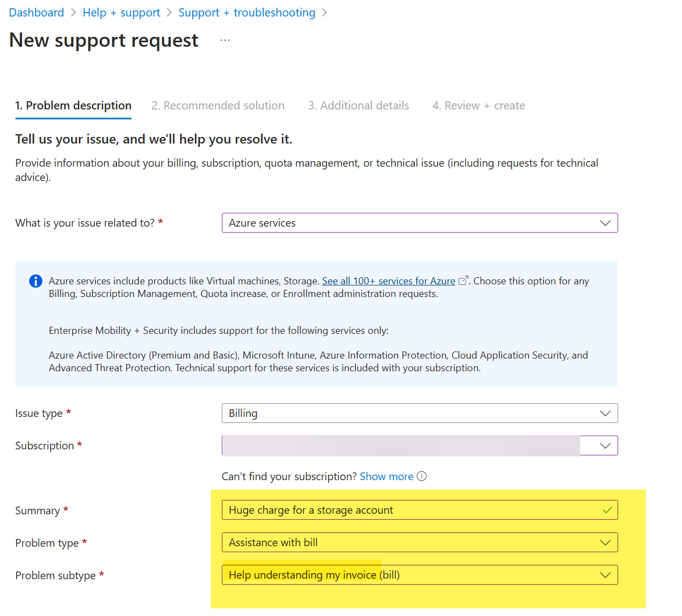Click the blue information icon in the notice box
This screenshot has width=682, height=616.
(36, 281)
